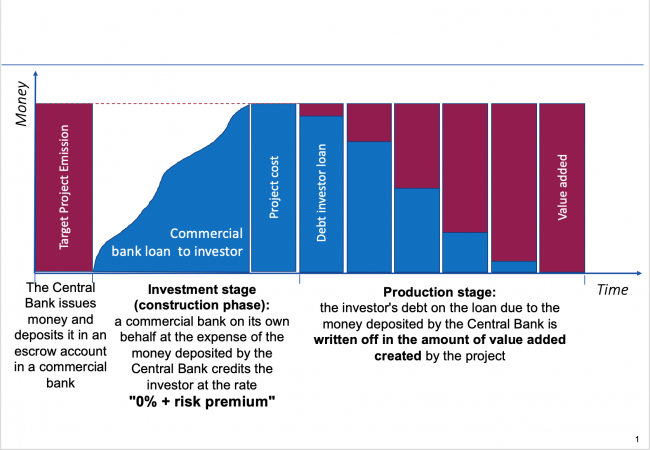The width and height of the screenshot is (650, 450).
Task: Select the Project cost column
Action: [274, 187]
